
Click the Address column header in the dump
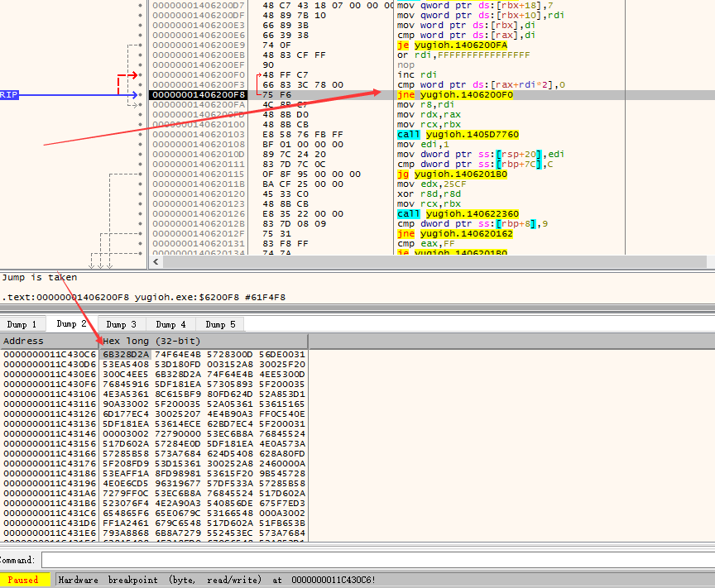pyautogui.click(x=50, y=341)
